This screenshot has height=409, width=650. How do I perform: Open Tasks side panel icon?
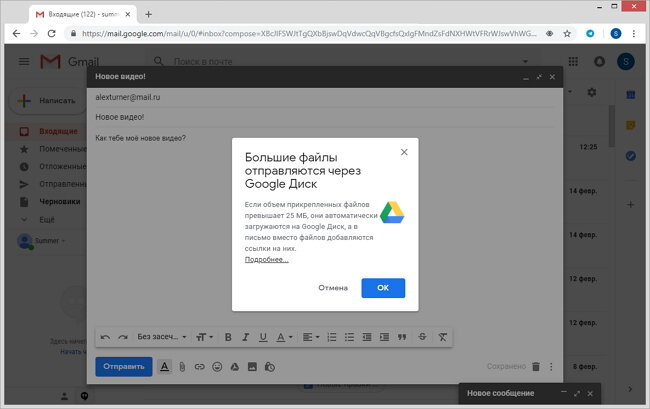(x=631, y=156)
